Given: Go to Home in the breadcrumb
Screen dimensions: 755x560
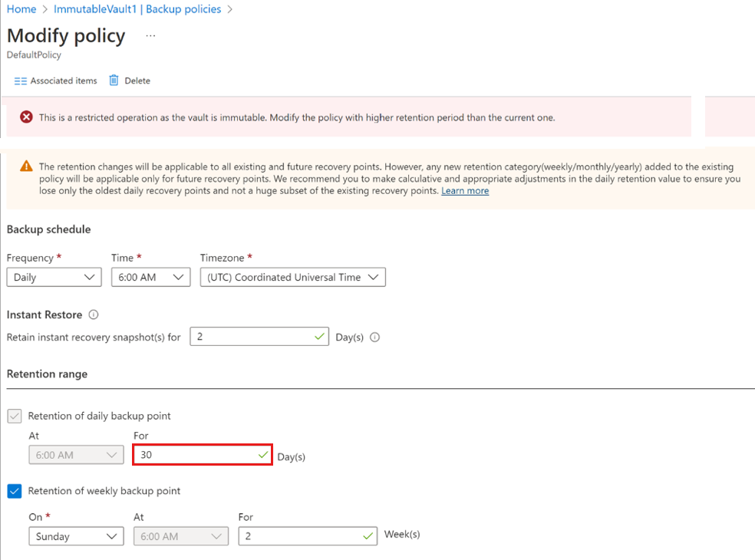Looking at the screenshot, I should click(21, 9).
